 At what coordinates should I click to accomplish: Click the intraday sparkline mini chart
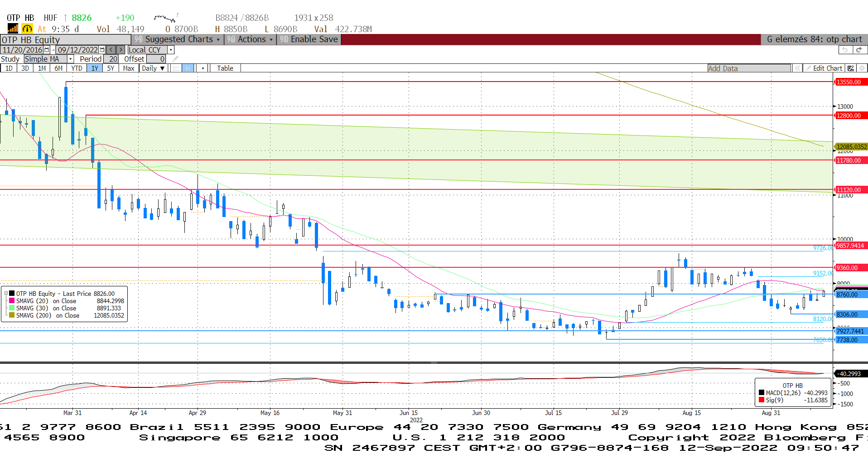tap(166, 18)
